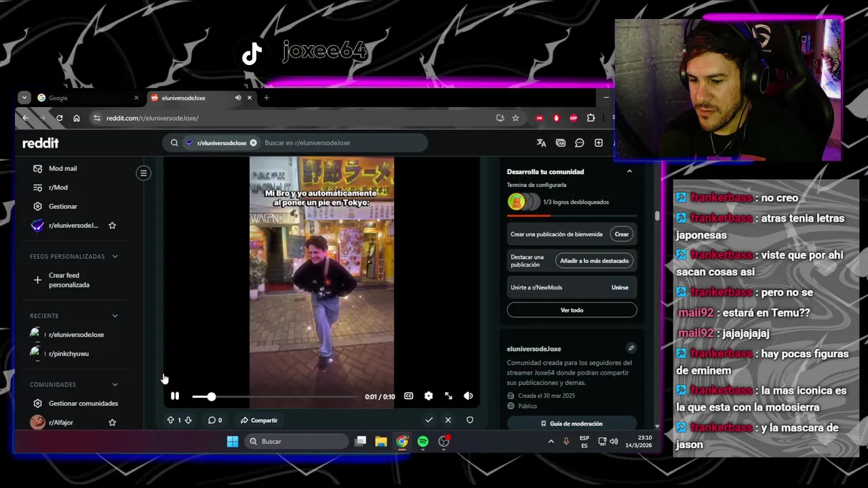Open Reddit chat icon
Image resolution: width=868 pixels, height=488 pixels.
coord(580,143)
